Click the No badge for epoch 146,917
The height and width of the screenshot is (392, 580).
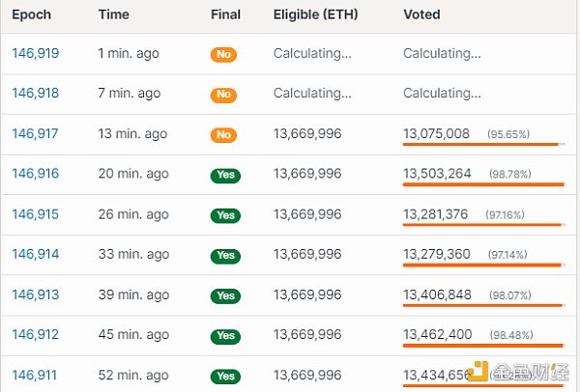pos(223,135)
